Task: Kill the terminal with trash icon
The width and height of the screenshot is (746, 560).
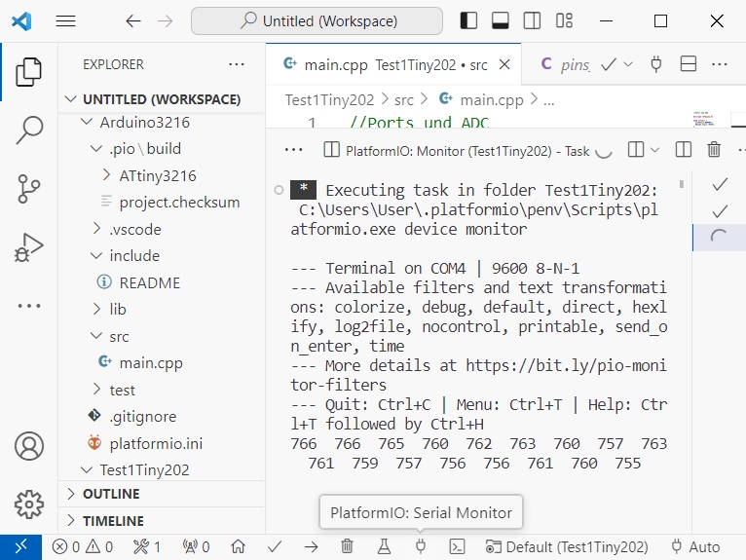Action: 714,150
